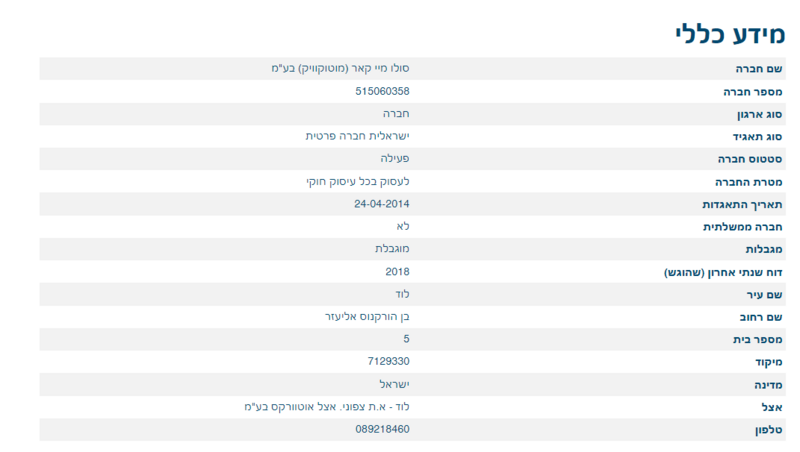The image size is (800, 452).
Task: Select the postal code 7129330
Action: [x=388, y=362]
